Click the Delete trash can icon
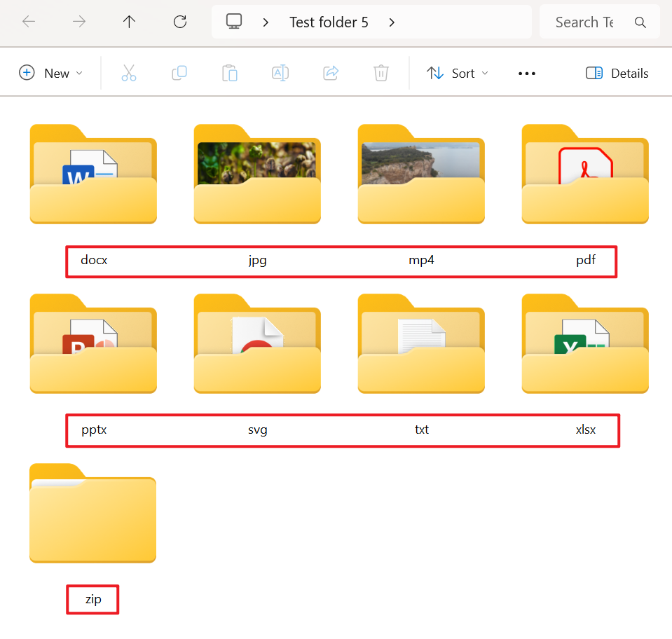The width and height of the screenshot is (672, 639). click(x=381, y=74)
